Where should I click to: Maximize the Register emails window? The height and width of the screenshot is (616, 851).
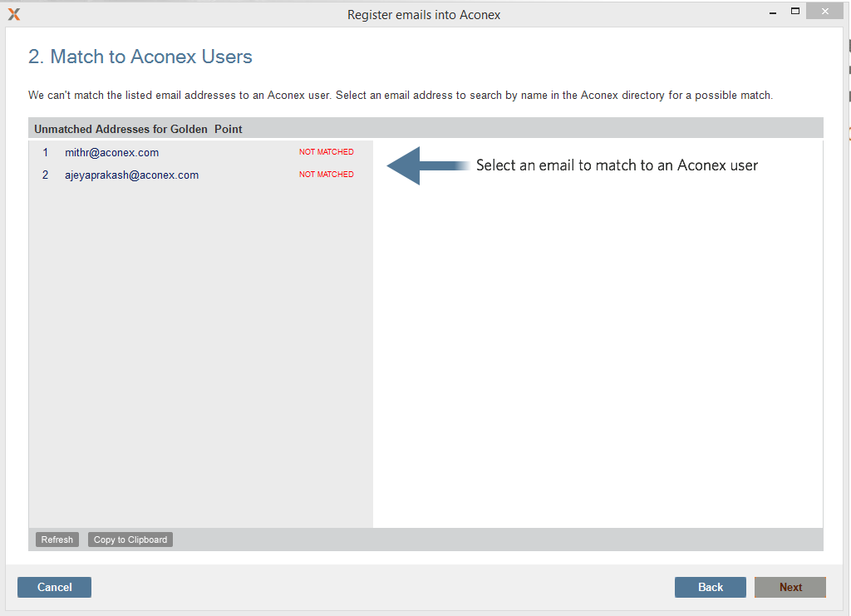point(795,11)
